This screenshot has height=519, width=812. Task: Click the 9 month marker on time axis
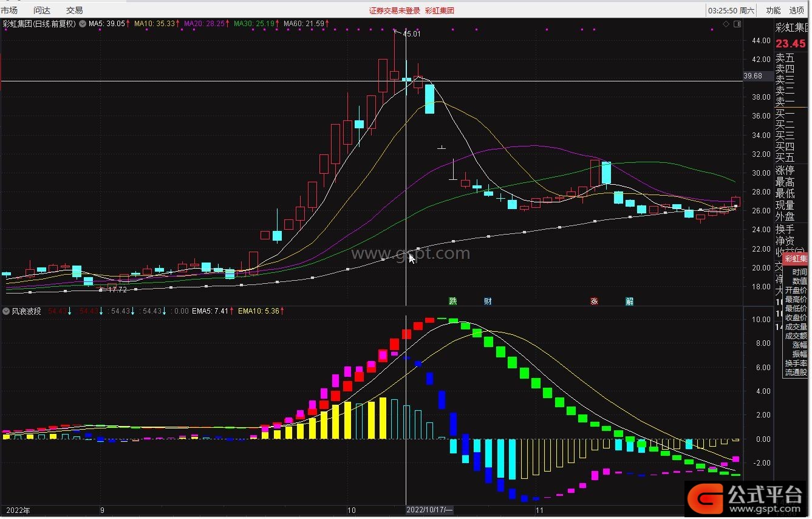point(102,510)
